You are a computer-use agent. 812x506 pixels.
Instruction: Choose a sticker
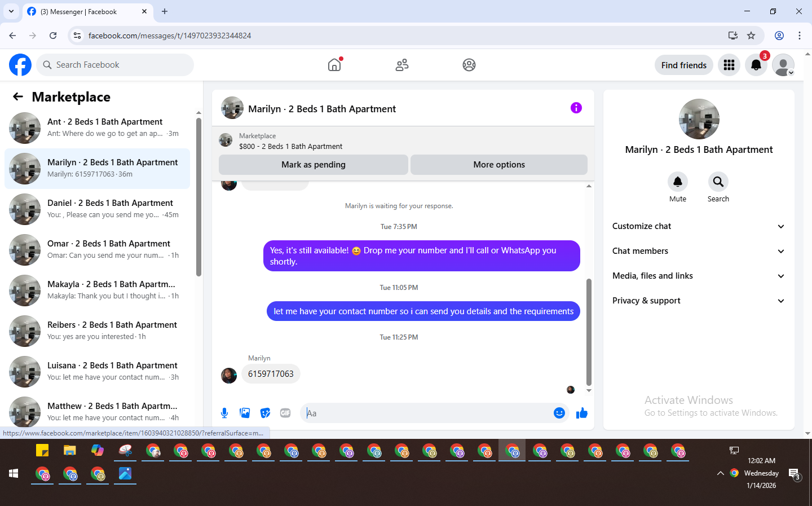[x=265, y=413]
